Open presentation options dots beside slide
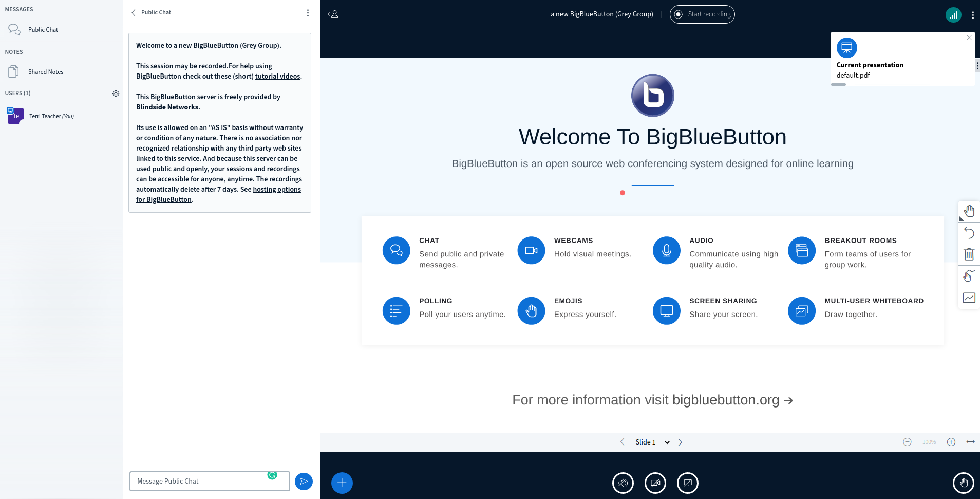This screenshot has height=499, width=980. tap(977, 66)
